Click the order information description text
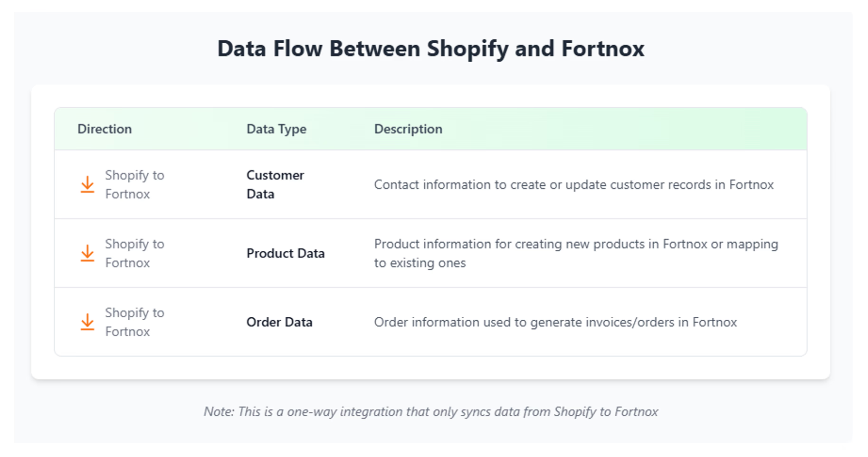868x457 pixels. pyautogui.click(x=555, y=322)
